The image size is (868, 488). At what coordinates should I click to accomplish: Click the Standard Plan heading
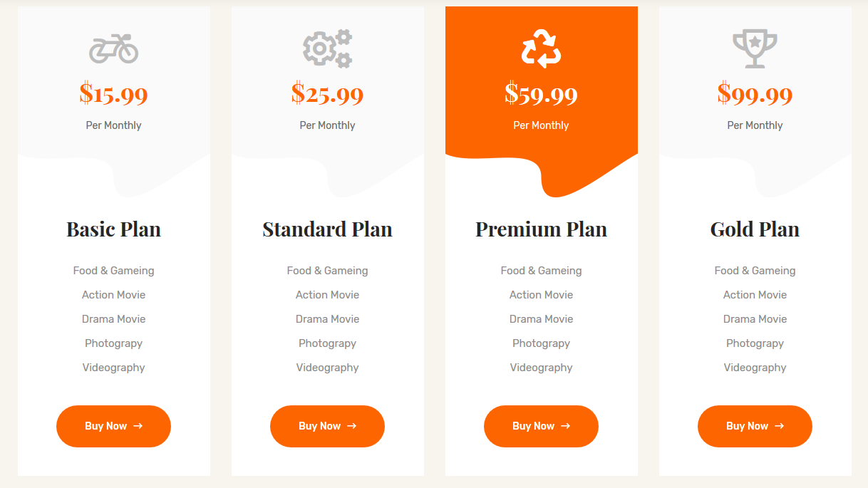pyautogui.click(x=328, y=229)
